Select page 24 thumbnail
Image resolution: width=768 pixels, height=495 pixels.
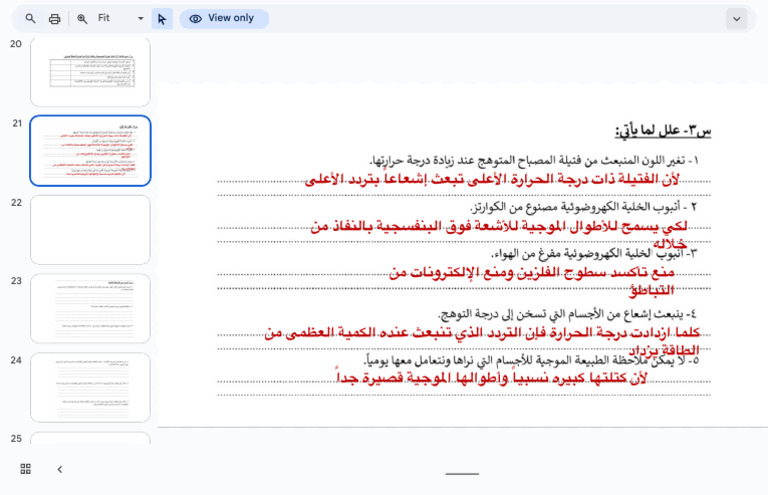click(90, 387)
